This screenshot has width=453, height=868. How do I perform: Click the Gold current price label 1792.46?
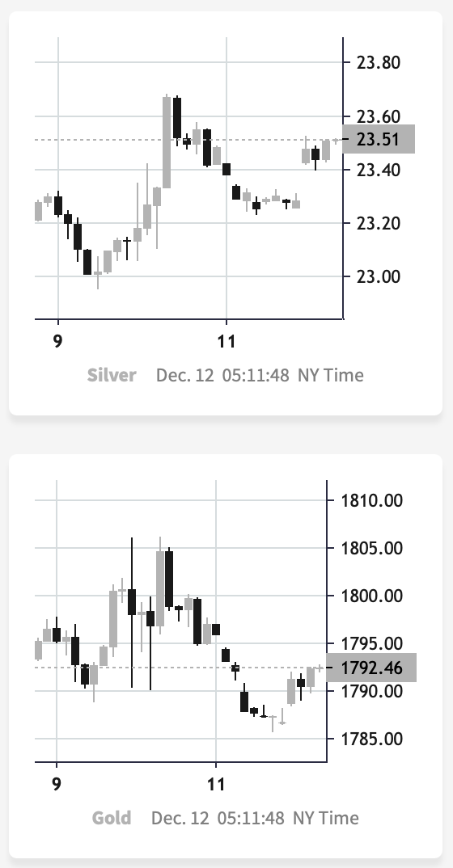click(371, 668)
